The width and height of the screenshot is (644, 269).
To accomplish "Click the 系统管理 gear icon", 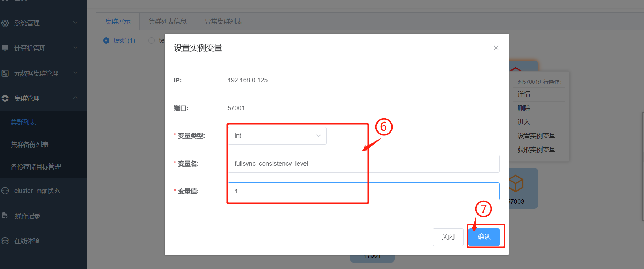I will (5, 23).
